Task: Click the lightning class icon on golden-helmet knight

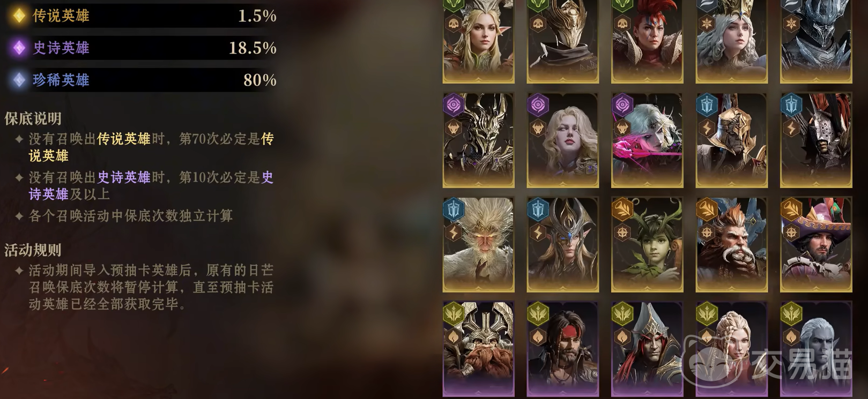Action: [x=707, y=128]
